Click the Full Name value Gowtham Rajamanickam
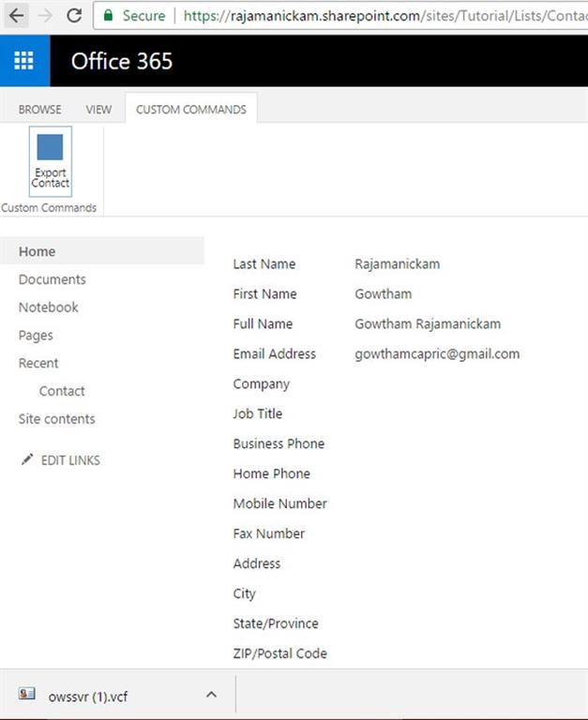Viewport: 588px width, 720px height. pos(428,324)
